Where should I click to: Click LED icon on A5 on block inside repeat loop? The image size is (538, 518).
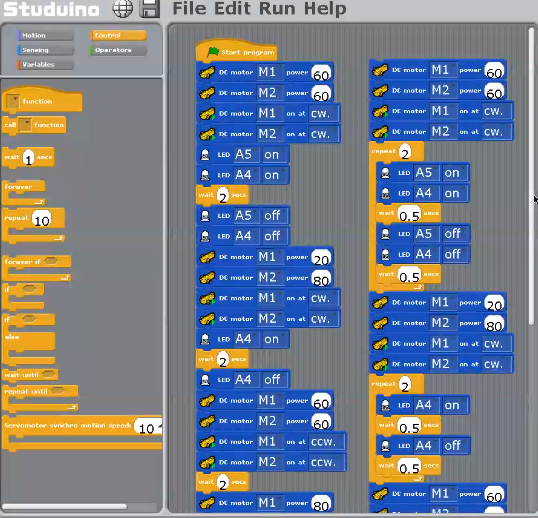385,173
